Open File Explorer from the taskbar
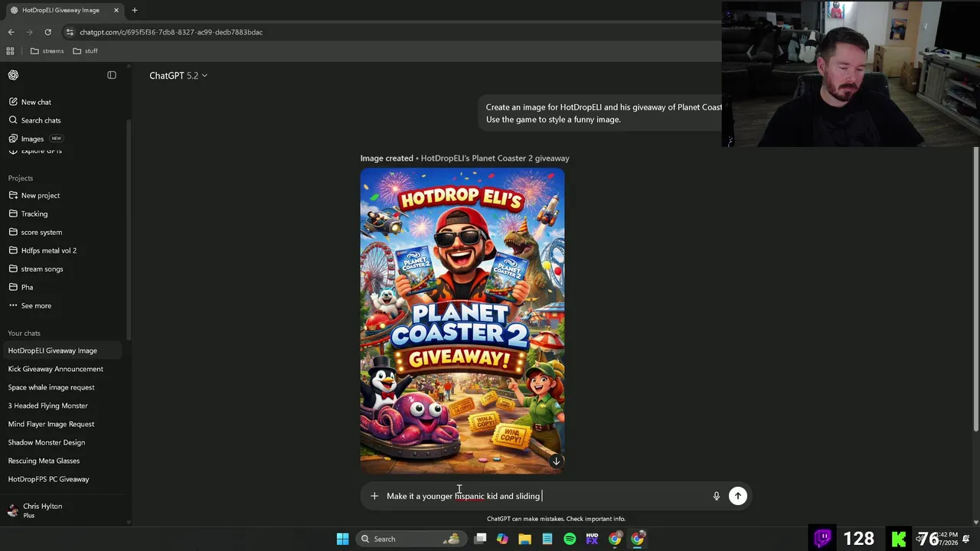This screenshot has width=980, height=551. [x=524, y=539]
